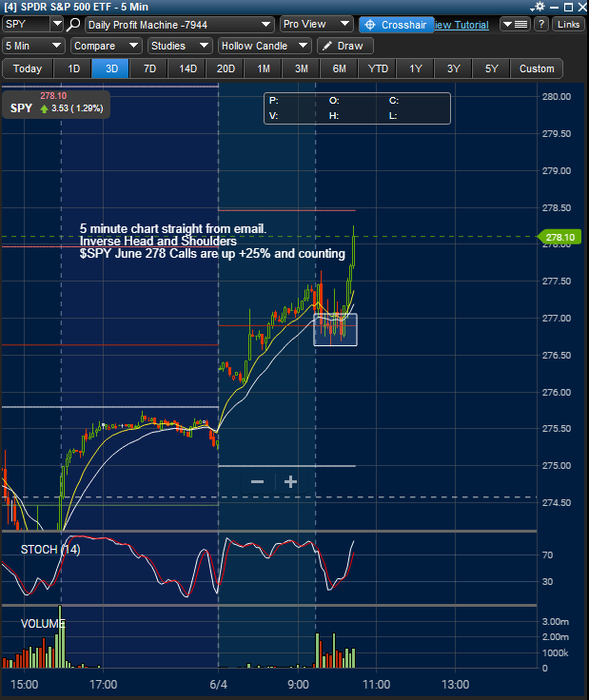This screenshot has height=700, width=589.
Task: Click the OHLC data readout box
Action: coord(357,108)
